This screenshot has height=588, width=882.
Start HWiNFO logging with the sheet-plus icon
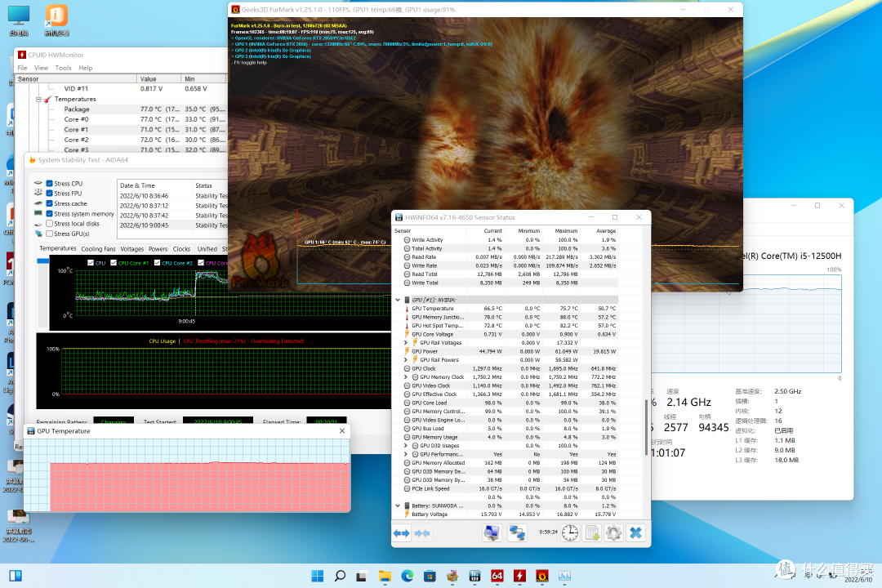point(592,532)
